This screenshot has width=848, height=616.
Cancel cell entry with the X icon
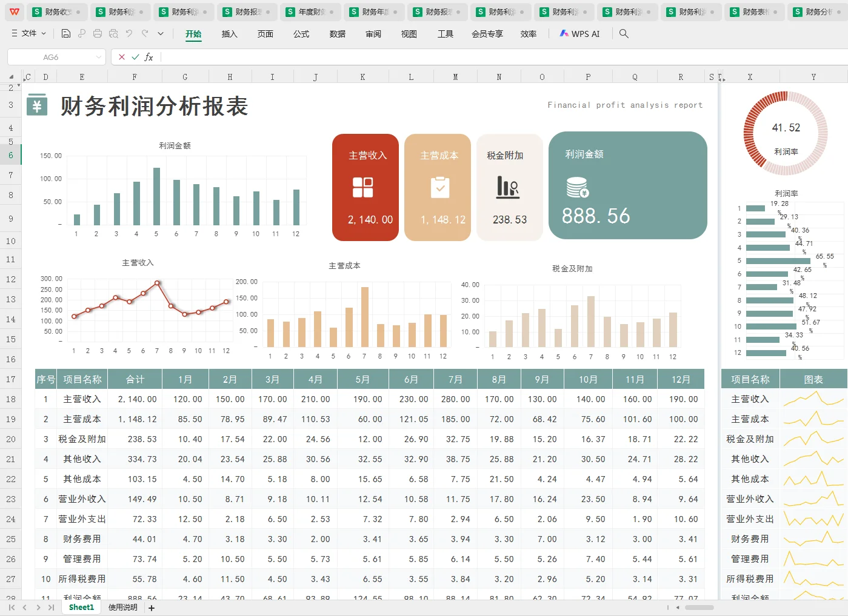[121, 56]
